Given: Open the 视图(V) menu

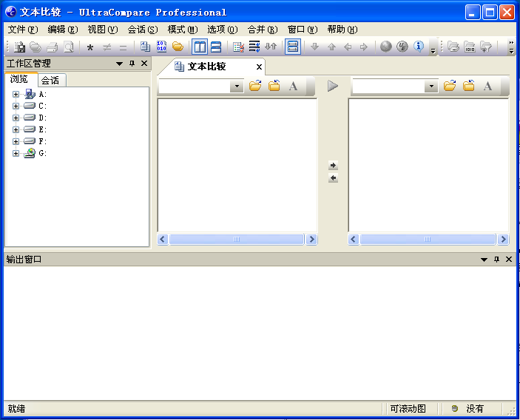Looking at the screenshot, I should click(x=103, y=30).
